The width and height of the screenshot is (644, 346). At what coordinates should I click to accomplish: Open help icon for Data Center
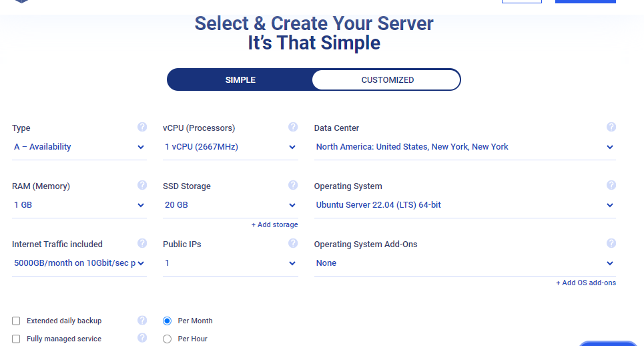(611, 127)
